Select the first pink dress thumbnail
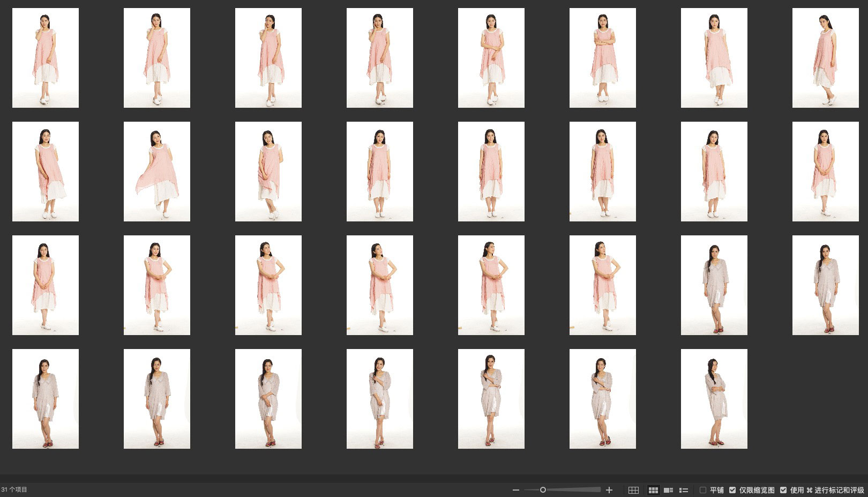 point(46,58)
